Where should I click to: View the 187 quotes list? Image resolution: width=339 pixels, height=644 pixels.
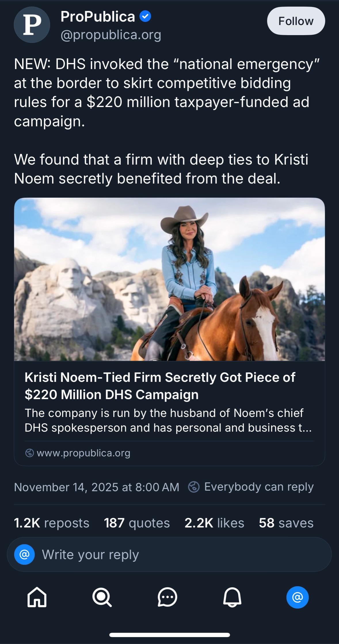coord(137,523)
